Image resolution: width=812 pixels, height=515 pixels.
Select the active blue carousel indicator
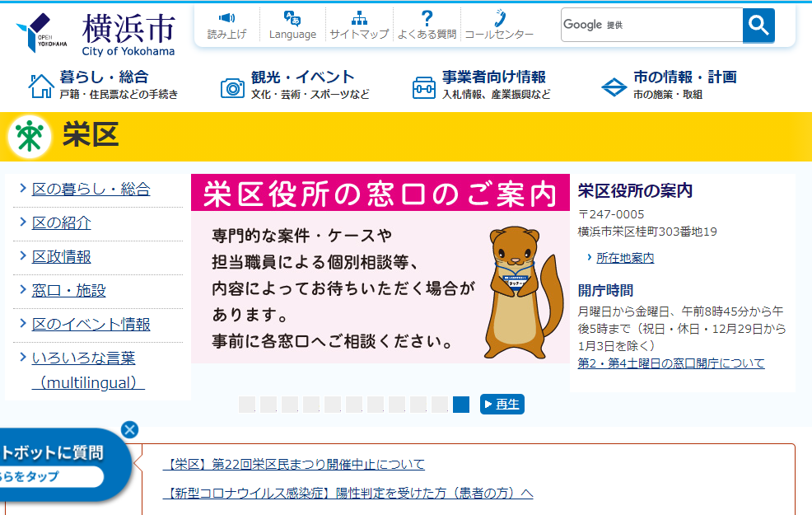point(461,404)
